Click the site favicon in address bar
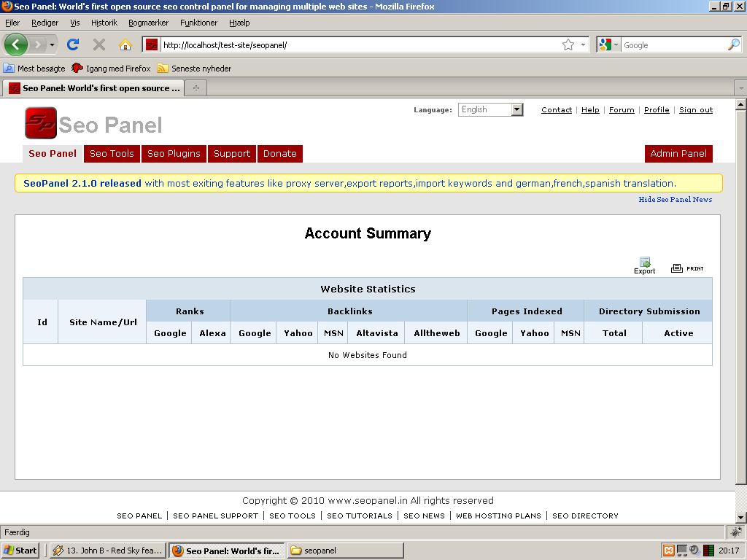 152,45
